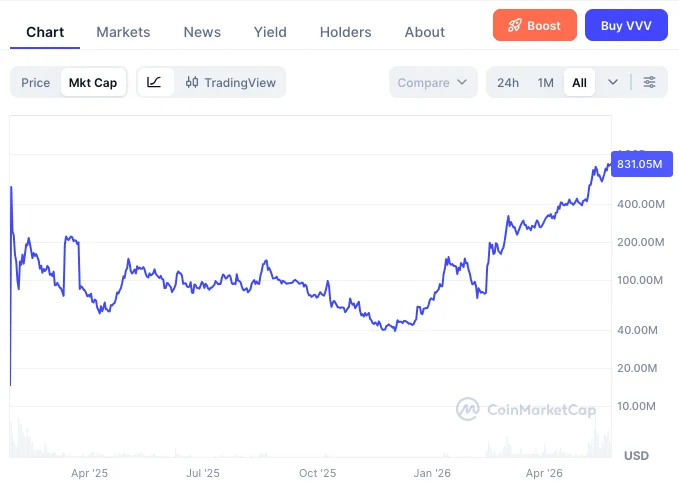Click the TradingView candlestick icon

point(192,82)
